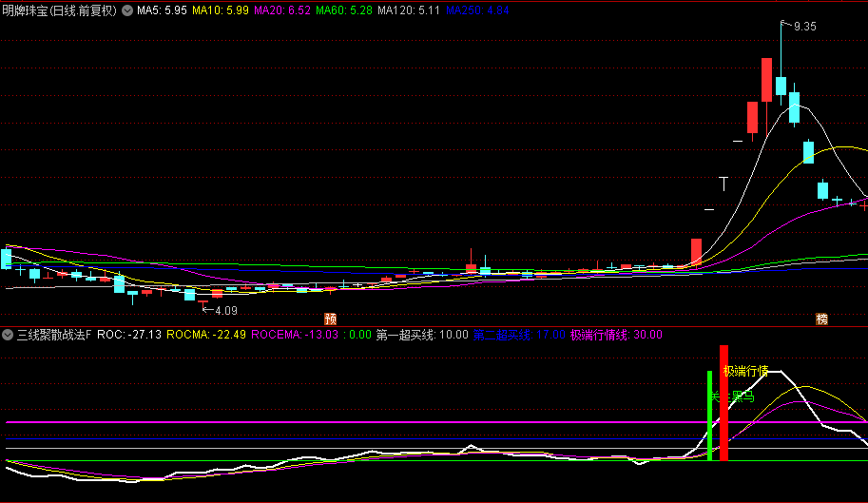Select the MA20: 6.52 label

281,10
